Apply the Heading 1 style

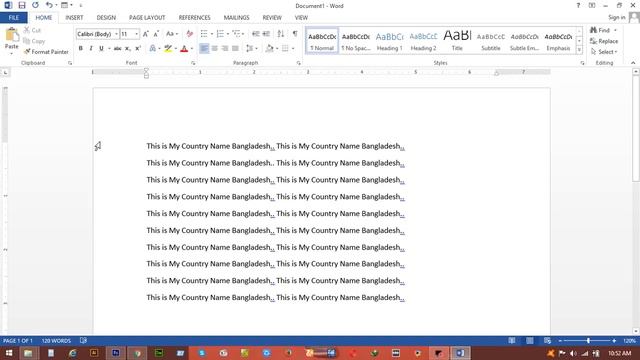(x=389, y=41)
